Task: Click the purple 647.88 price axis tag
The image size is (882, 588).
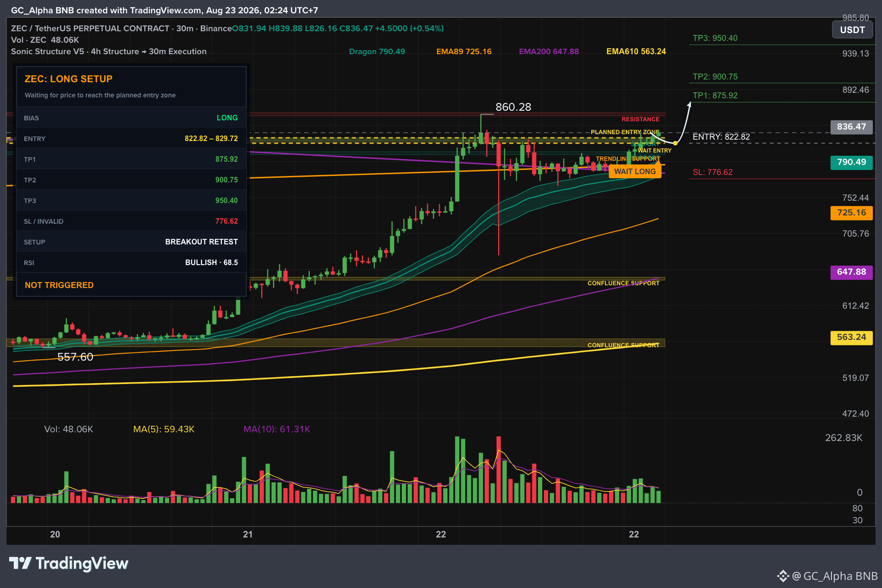Action: pos(851,272)
